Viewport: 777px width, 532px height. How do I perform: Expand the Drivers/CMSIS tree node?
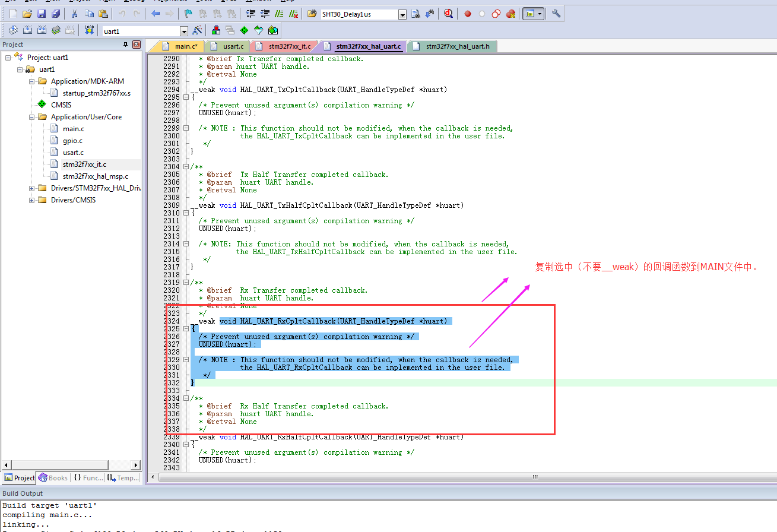(x=30, y=199)
